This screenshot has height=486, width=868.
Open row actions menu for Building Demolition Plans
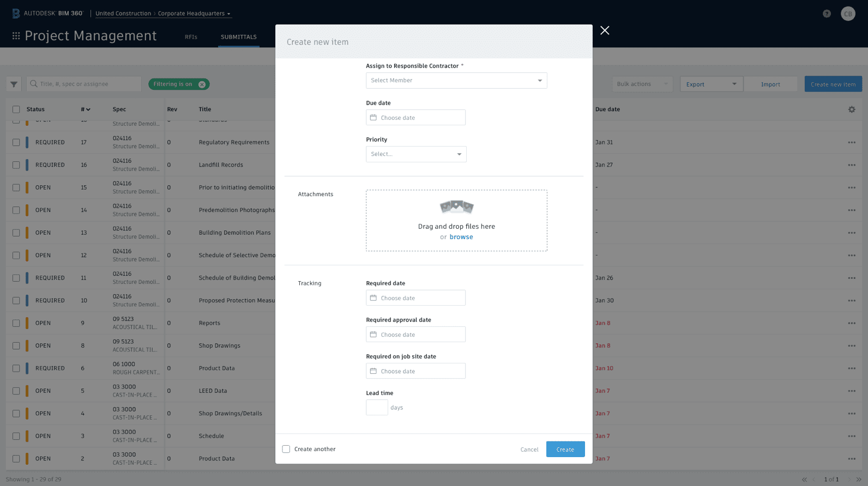[x=852, y=233]
